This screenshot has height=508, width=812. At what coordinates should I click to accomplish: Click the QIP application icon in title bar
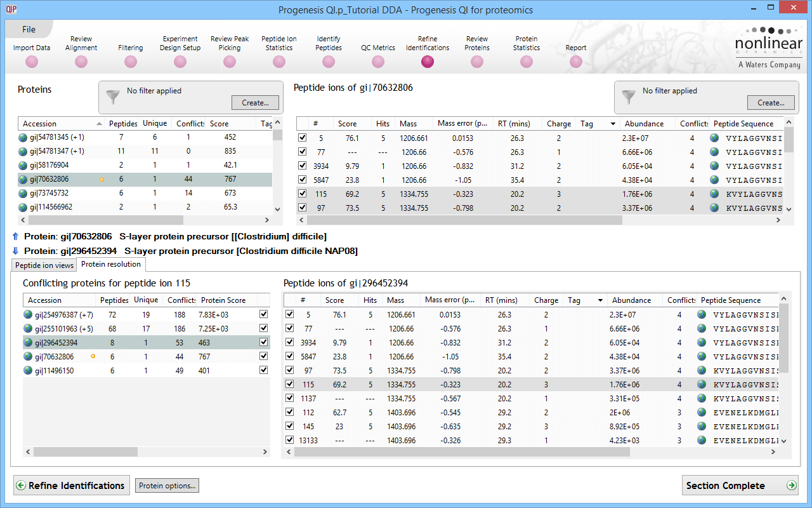click(x=11, y=10)
